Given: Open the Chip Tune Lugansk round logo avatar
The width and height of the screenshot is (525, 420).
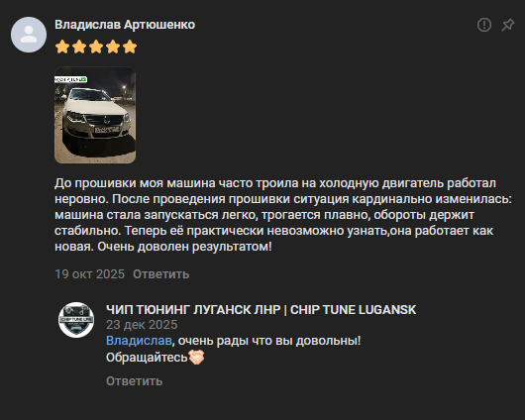Looking at the screenshot, I should click(x=76, y=320).
